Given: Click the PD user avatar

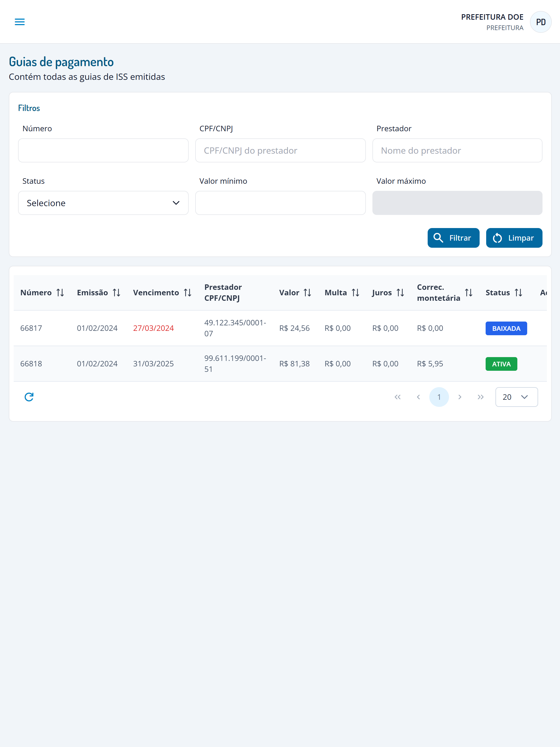Looking at the screenshot, I should (540, 22).
